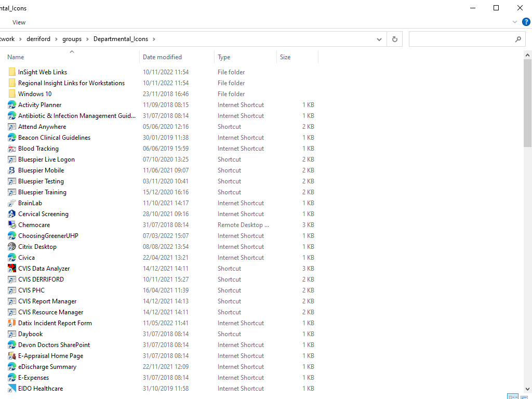Click the CVIS Data Analyzer icon
532x399 pixels.
[12, 269]
